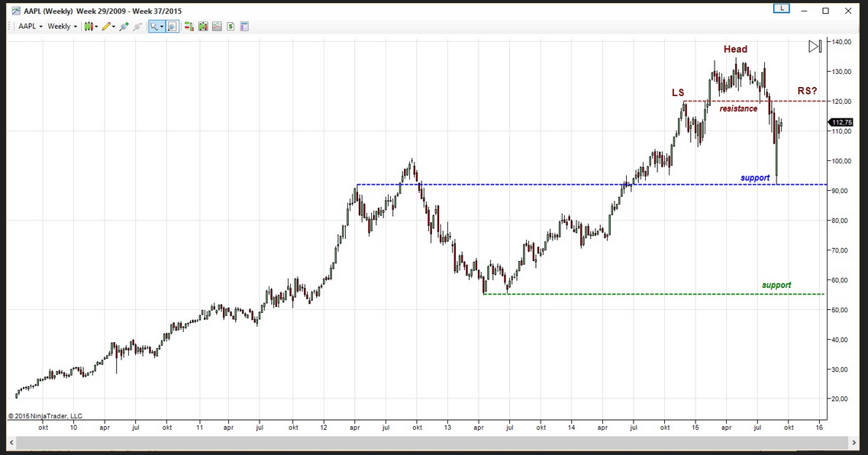868x455 pixels.
Task: Expand the chart style dropdown arrow
Action: 97,26
